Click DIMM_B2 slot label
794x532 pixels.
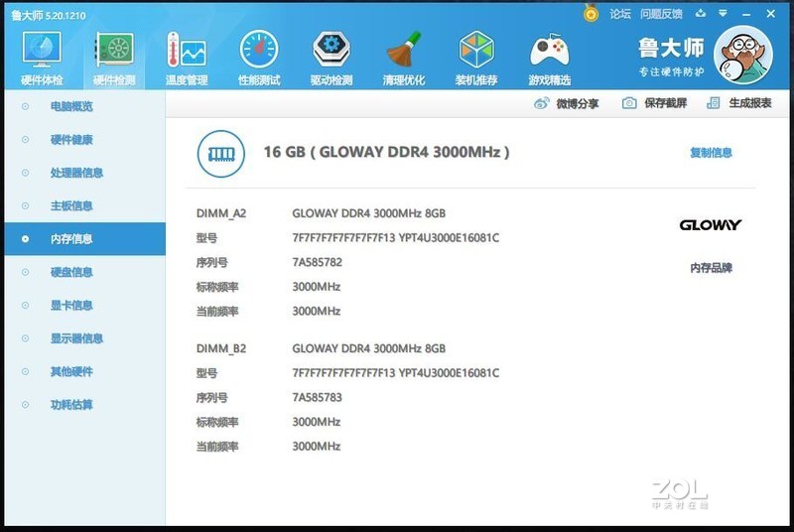click(x=221, y=348)
